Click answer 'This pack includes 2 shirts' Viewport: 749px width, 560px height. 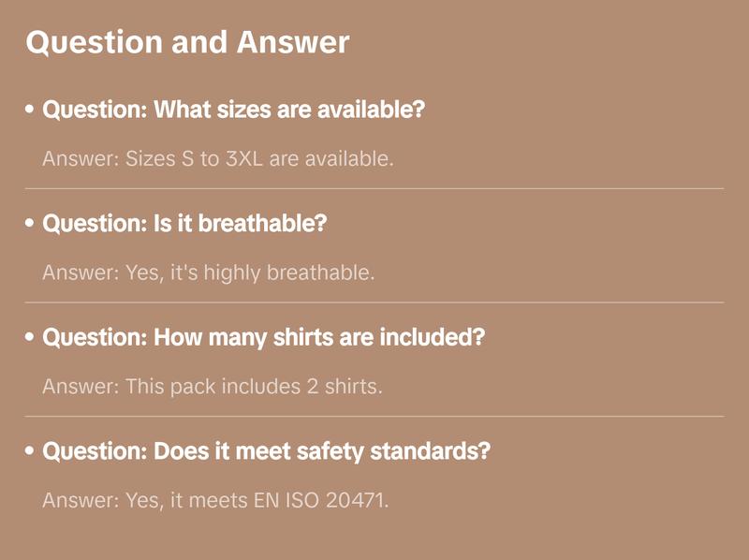pos(212,386)
